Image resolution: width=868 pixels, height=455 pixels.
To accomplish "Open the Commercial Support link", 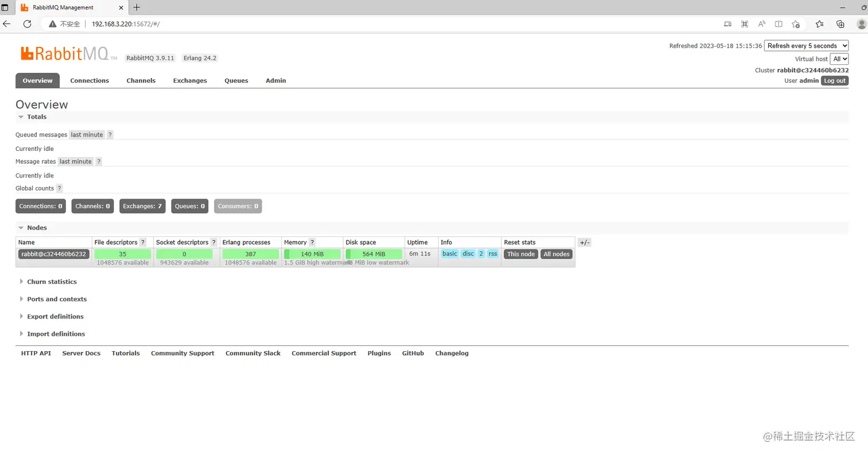I will [x=324, y=353].
